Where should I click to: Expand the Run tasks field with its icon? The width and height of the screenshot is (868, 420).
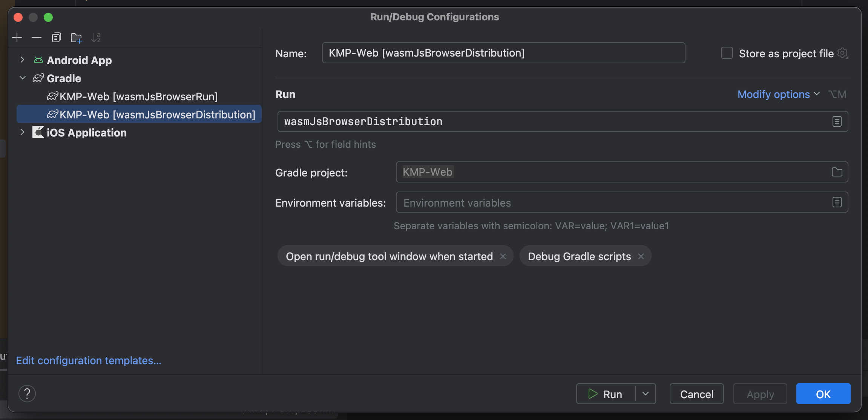[x=837, y=121]
